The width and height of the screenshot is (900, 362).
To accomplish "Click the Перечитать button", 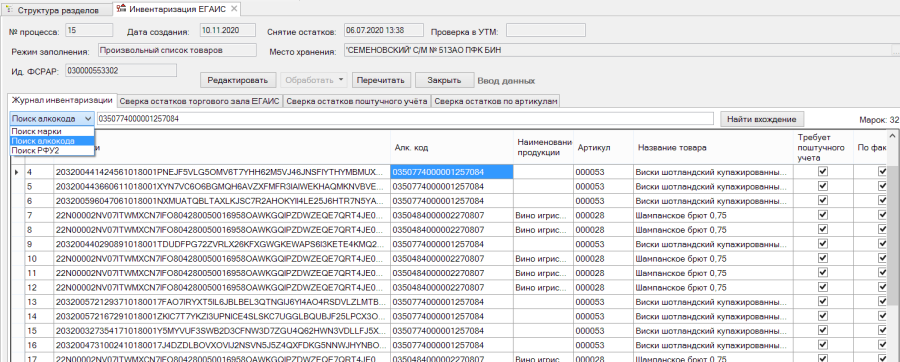I will [381, 80].
